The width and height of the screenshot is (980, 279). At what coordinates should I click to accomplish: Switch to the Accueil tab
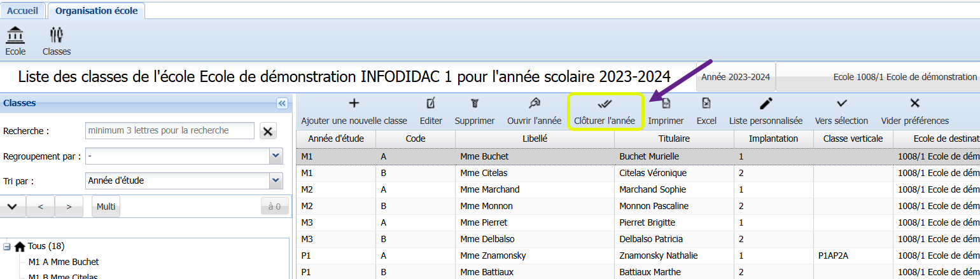point(22,11)
